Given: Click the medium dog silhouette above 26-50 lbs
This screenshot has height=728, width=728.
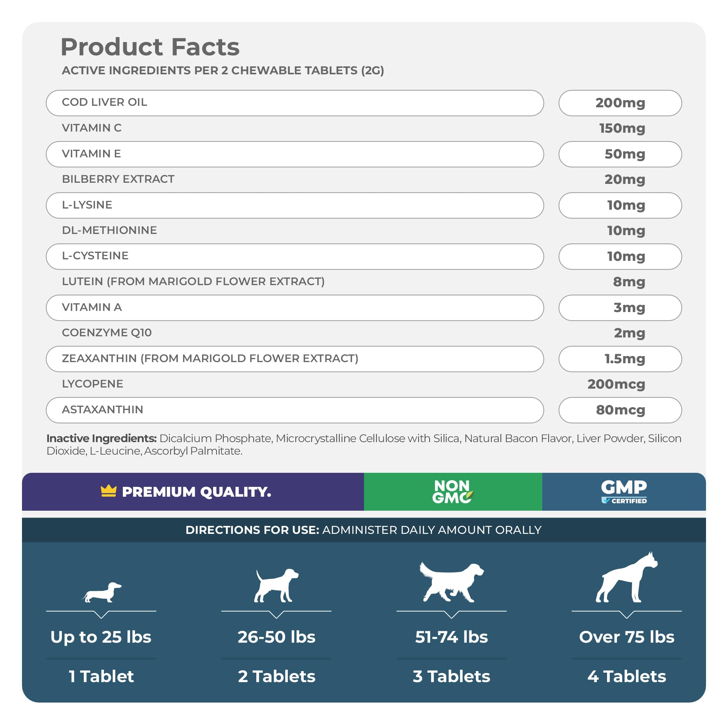Looking at the screenshot, I should [x=276, y=585].
